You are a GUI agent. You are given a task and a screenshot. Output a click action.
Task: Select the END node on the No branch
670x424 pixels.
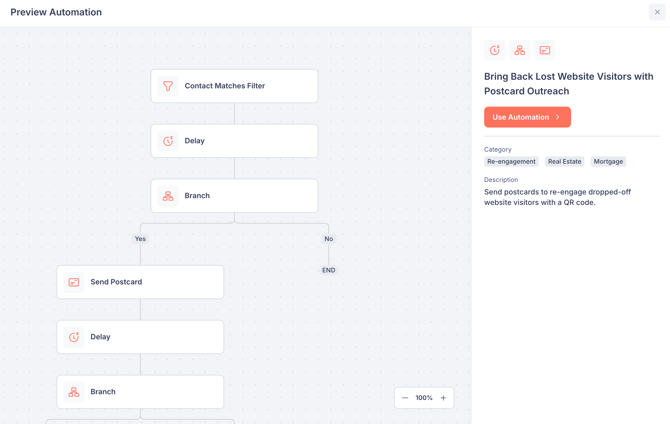point(328,270)
